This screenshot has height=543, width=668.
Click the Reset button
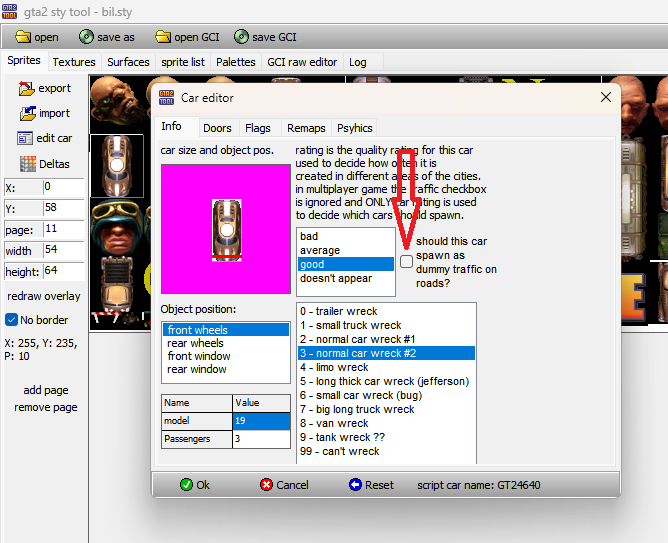pyautogui.click(x=370, y=485)
